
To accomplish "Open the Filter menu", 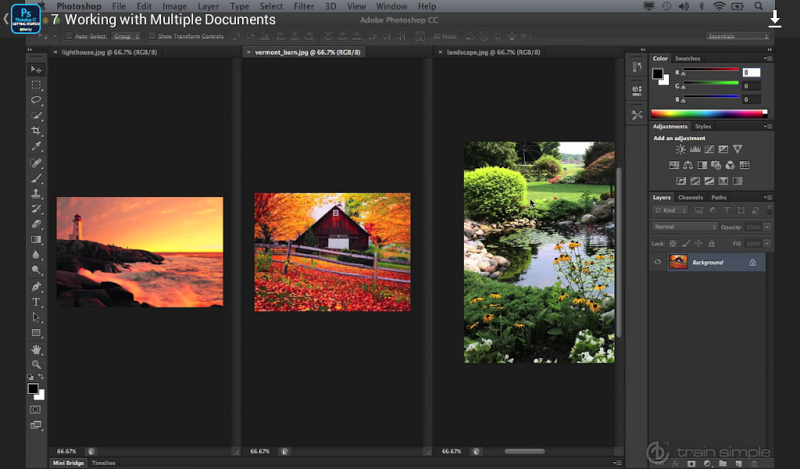I will pos(303,6).
